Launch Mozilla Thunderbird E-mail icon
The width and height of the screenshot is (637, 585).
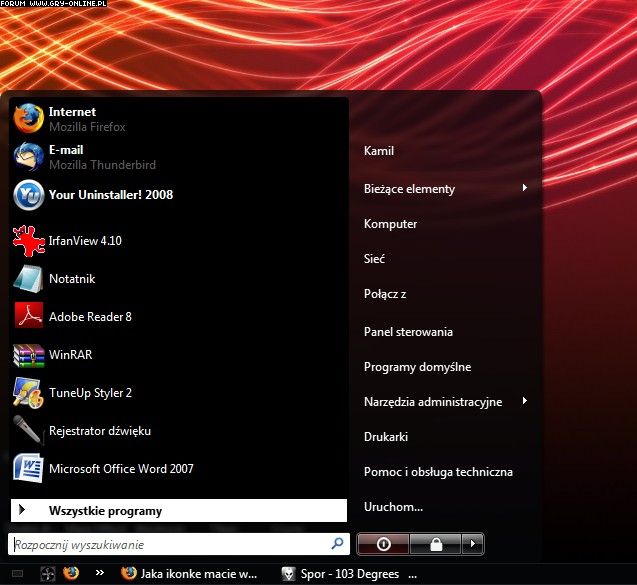[x=28, y=156]
